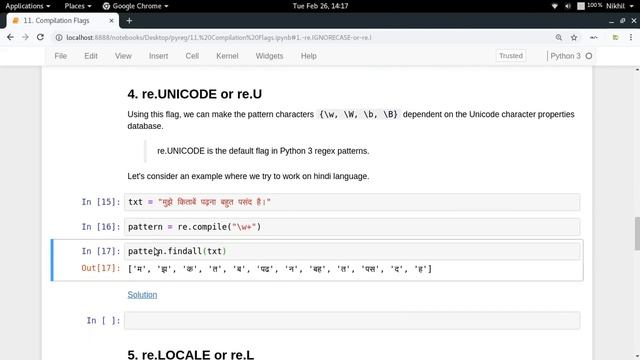Click cell In [15] with txt assignment

point(352,202)
